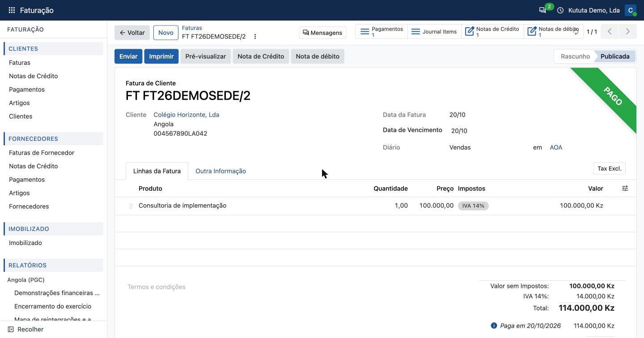The image size is (644, 338).
Task: Open the activities clock icon
Action: (560, 10)
